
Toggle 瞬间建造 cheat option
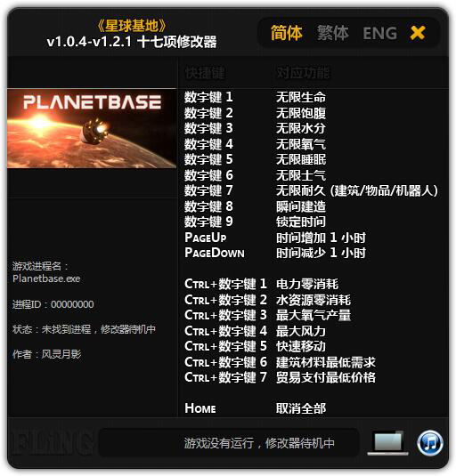301,206
